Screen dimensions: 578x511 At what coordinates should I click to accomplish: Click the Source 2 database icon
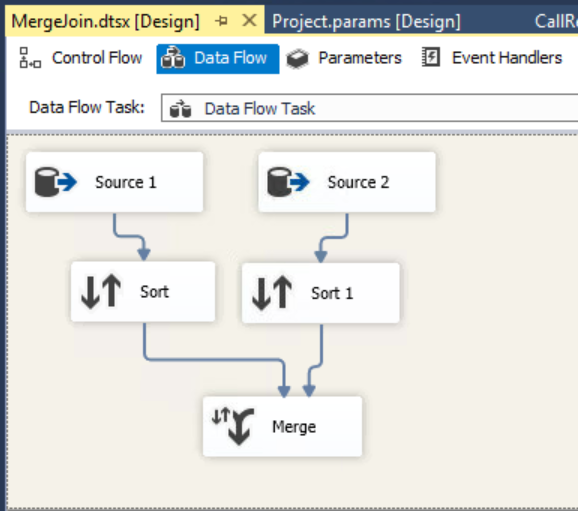pyautogui.click(x=288, y=182)
